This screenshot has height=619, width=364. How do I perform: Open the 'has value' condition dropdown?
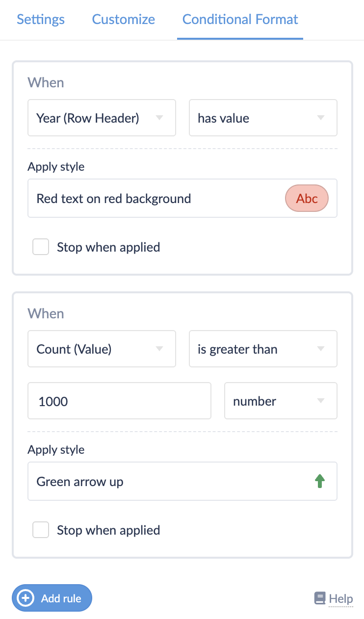(x=263, y=118)
